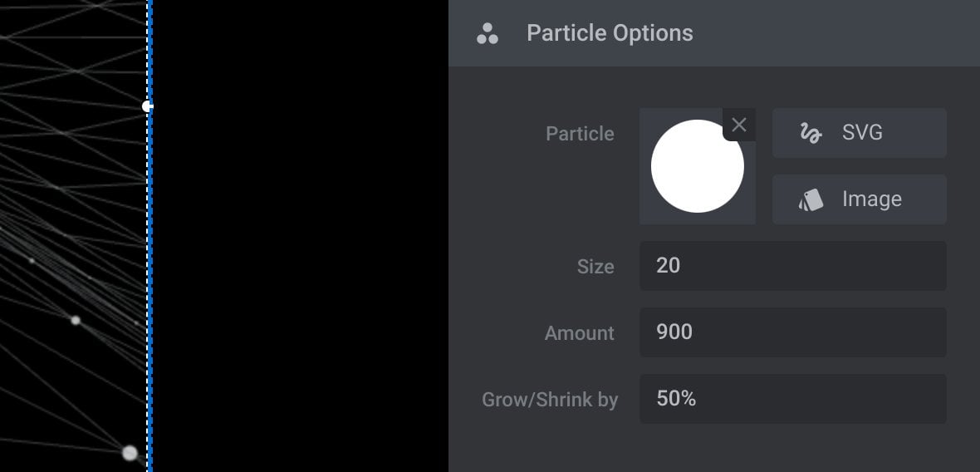Click the Size label
The height and width of the screenshot is (472, 980).
(x=595, y=267)
